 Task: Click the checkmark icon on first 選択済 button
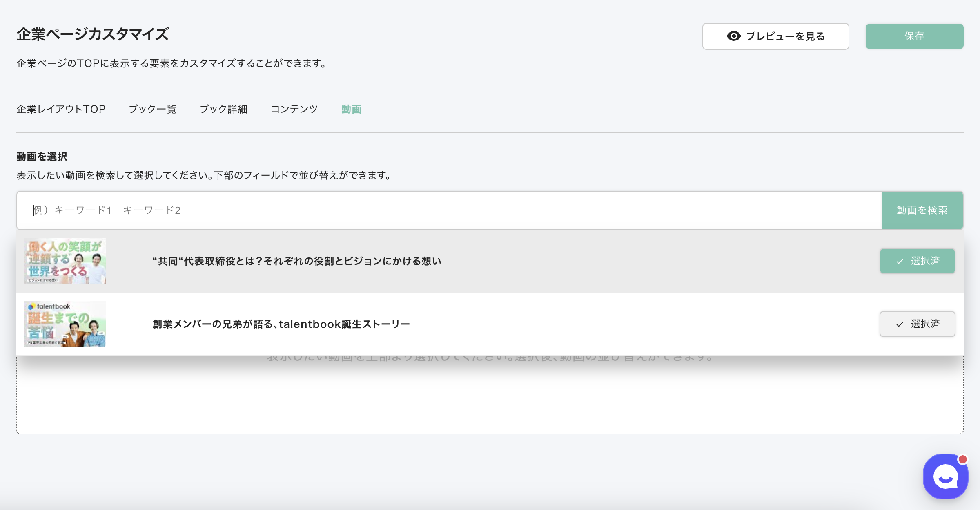pyautogui.click(x=900, y=261)
